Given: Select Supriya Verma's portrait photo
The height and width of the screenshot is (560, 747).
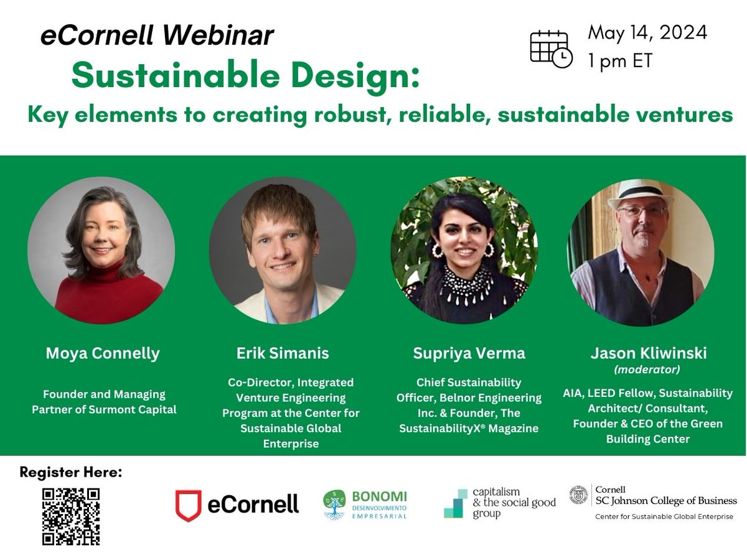Looking at the screenshot, I should click(464, 250).
